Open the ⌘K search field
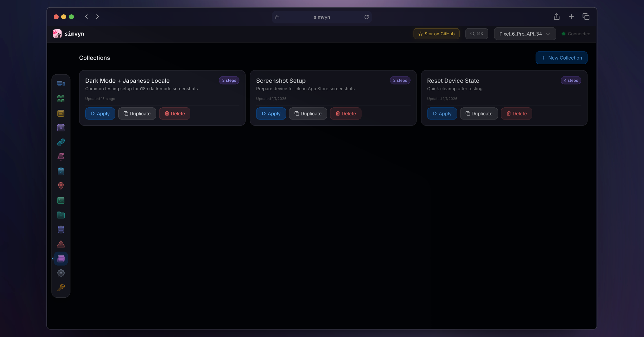The width and height of the screenshot is (644, 337). 476,34
